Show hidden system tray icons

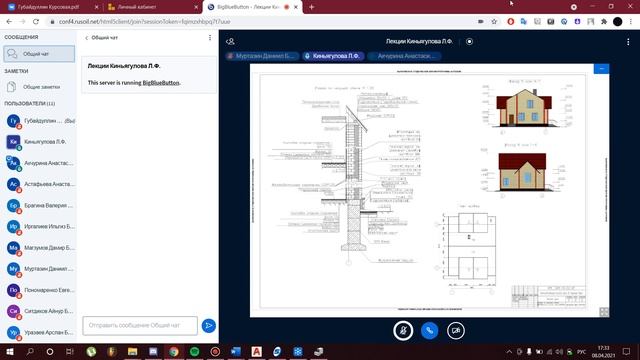point(509,351)
